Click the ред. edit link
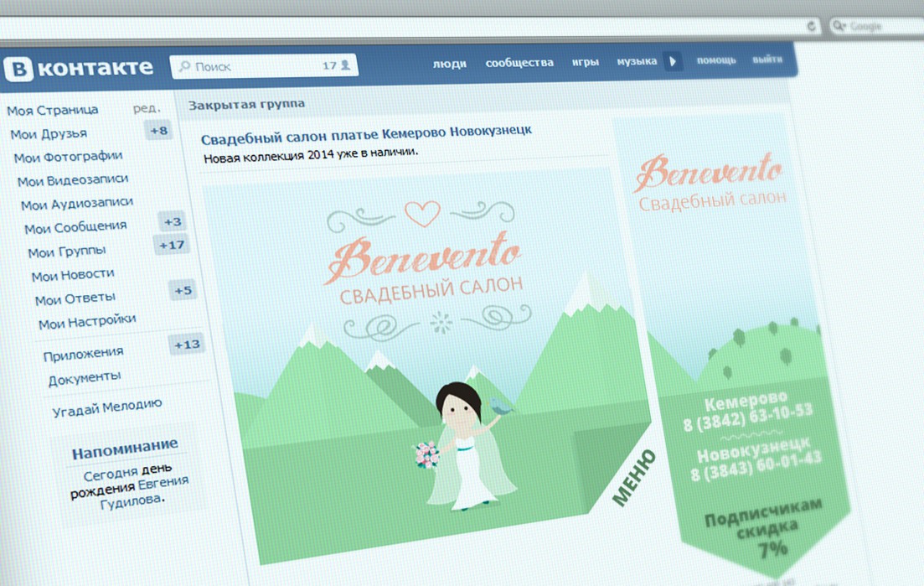924x586 pixels. 147,108
